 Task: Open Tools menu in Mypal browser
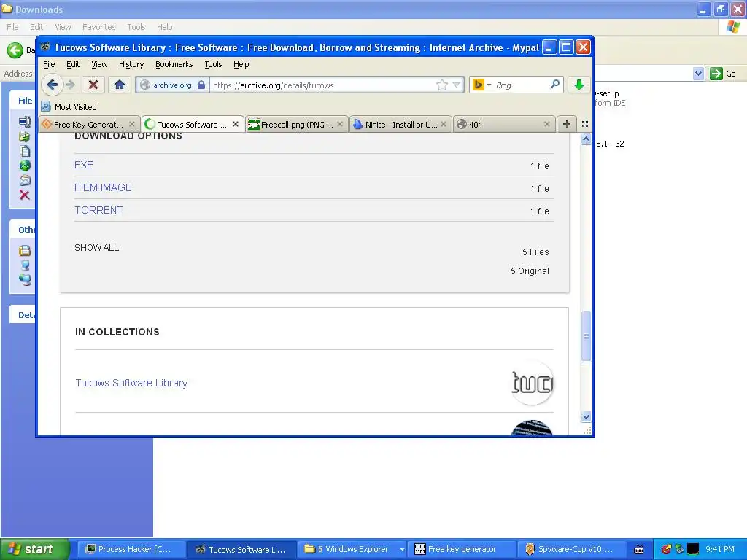[213, 64]
